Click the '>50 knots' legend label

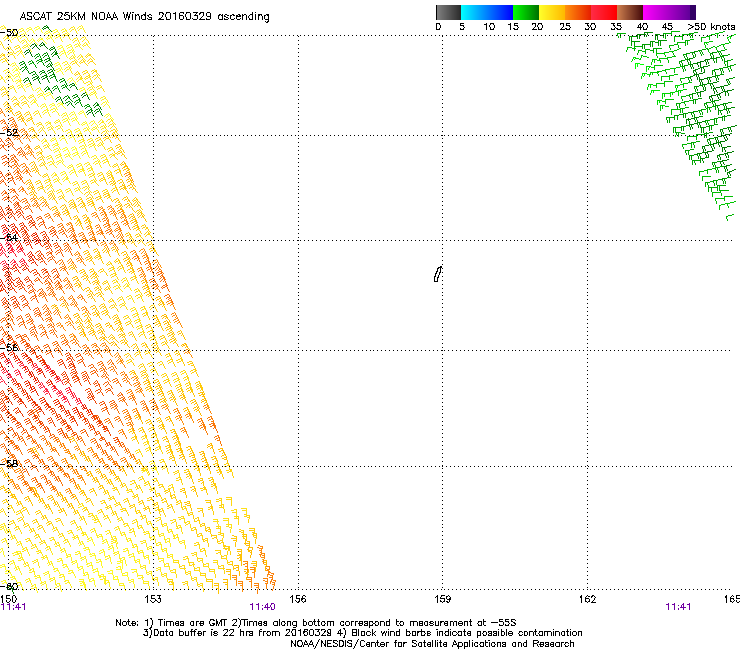(x=711, y=27)
